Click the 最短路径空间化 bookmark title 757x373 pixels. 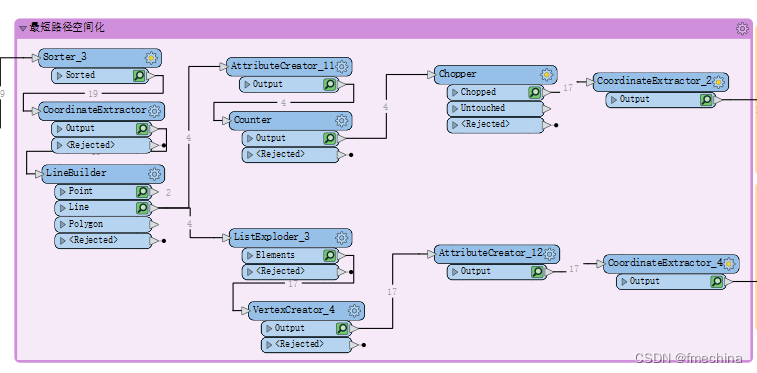67,28
